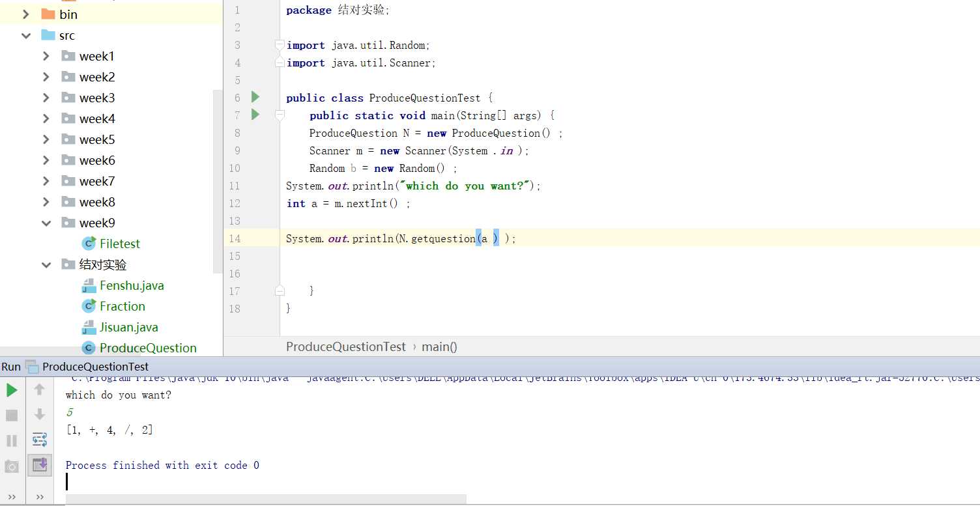Expand the week5 folder
Screen dimensions: 980x506
[x=46, y=139]
